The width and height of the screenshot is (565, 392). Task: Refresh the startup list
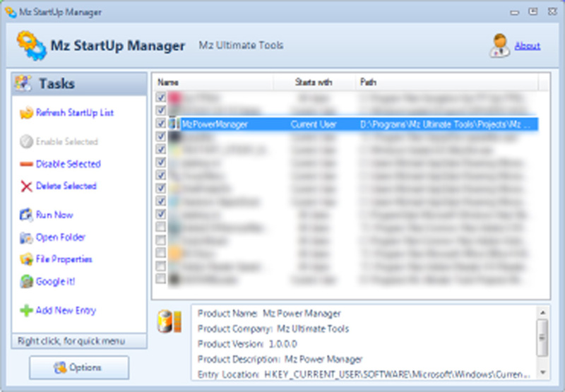(x=75, y=113)
